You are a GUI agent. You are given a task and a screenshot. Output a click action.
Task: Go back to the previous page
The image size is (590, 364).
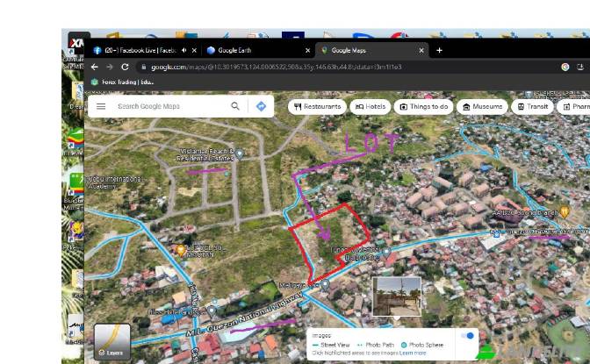[95, 67]
